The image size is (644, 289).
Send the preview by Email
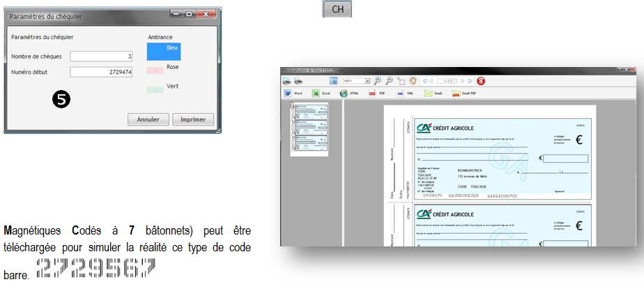pyautogui.click(x=434, y=94)
